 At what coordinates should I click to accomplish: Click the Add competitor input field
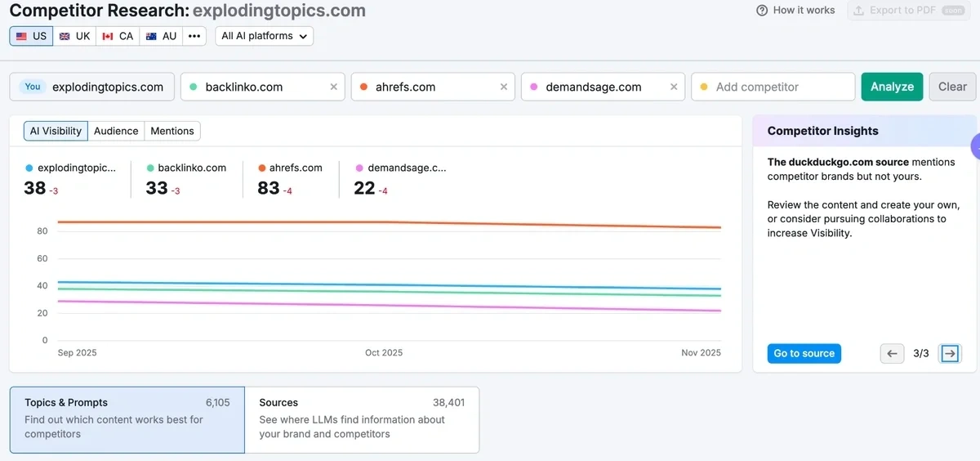[773, 87]
